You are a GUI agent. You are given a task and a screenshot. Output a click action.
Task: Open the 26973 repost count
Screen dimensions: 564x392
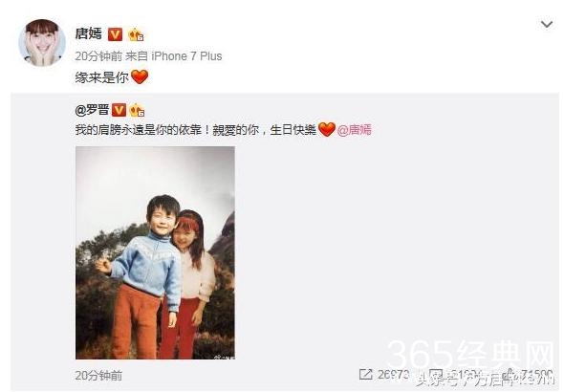393,375
